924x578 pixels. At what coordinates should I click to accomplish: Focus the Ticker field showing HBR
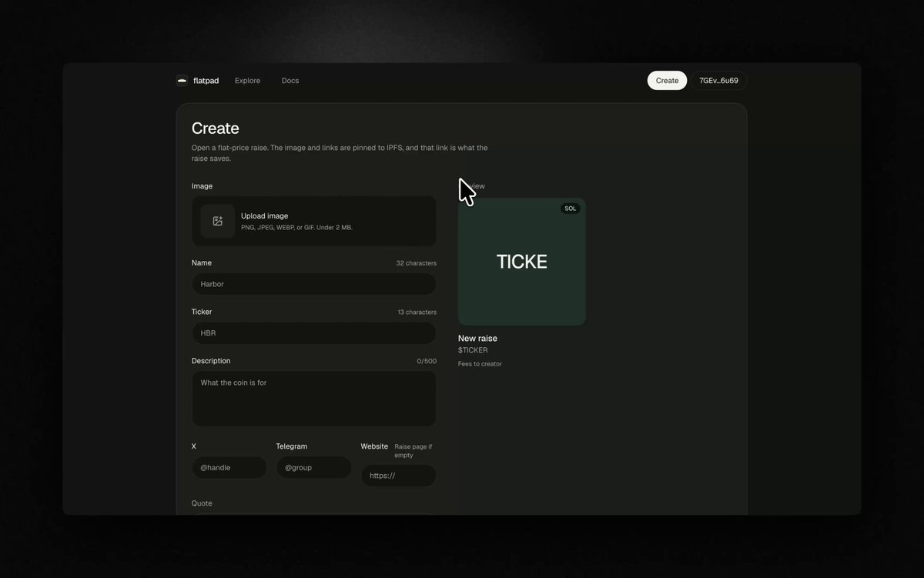[314, 333]
